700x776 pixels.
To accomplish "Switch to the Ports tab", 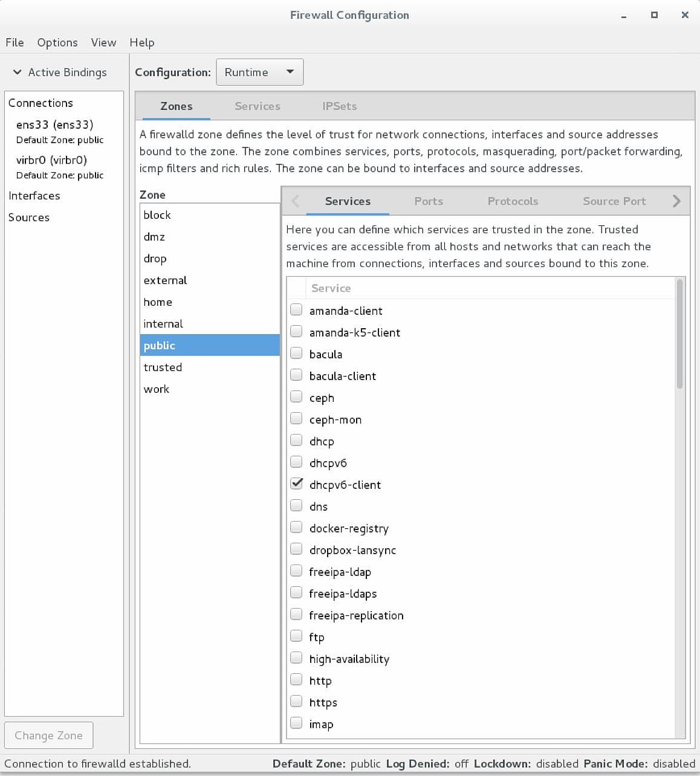I will 429,201.
